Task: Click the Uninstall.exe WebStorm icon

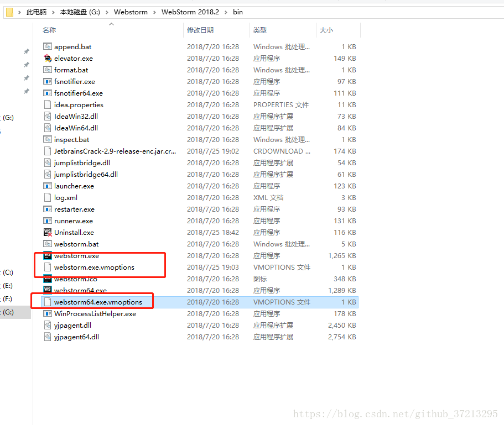Action: coord(48,233)
